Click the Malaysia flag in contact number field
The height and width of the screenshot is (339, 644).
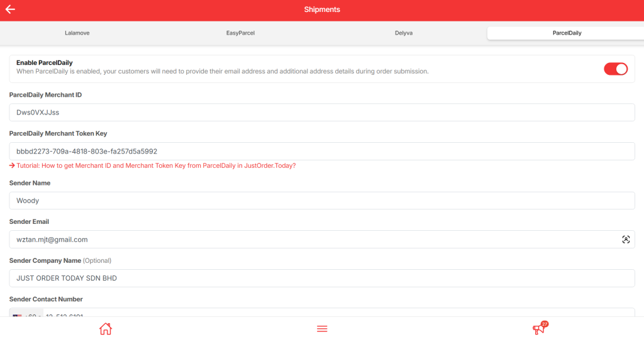pyautogui.click(x=17, y=315)
